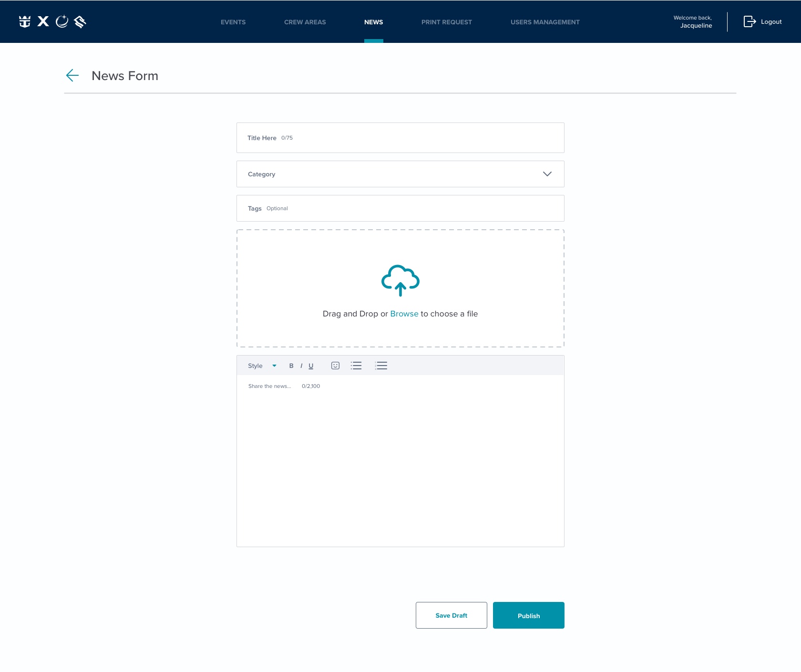Image resolution: width=801 pixels, height=672 pixels.
Task: Toggle underline text formatting
Action: 311,366
